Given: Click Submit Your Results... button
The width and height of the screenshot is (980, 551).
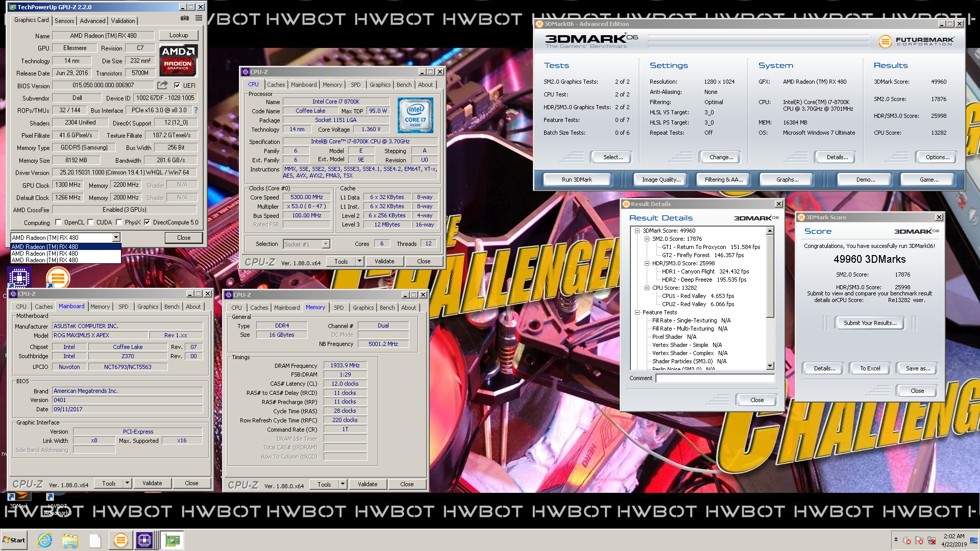Looking at the screenshot, I should click(x=870, y=323).
